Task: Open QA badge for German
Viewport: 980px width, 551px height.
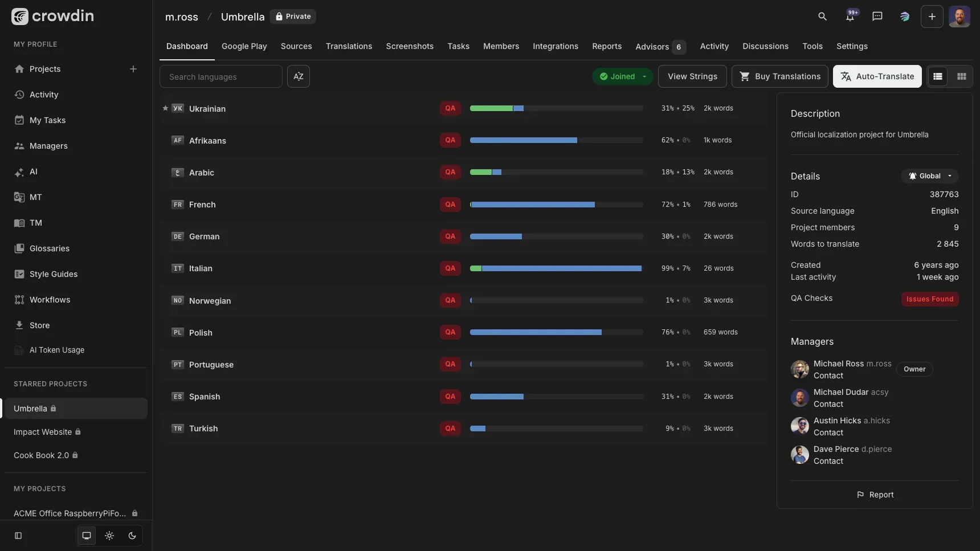Action: (x=450, y=236)
